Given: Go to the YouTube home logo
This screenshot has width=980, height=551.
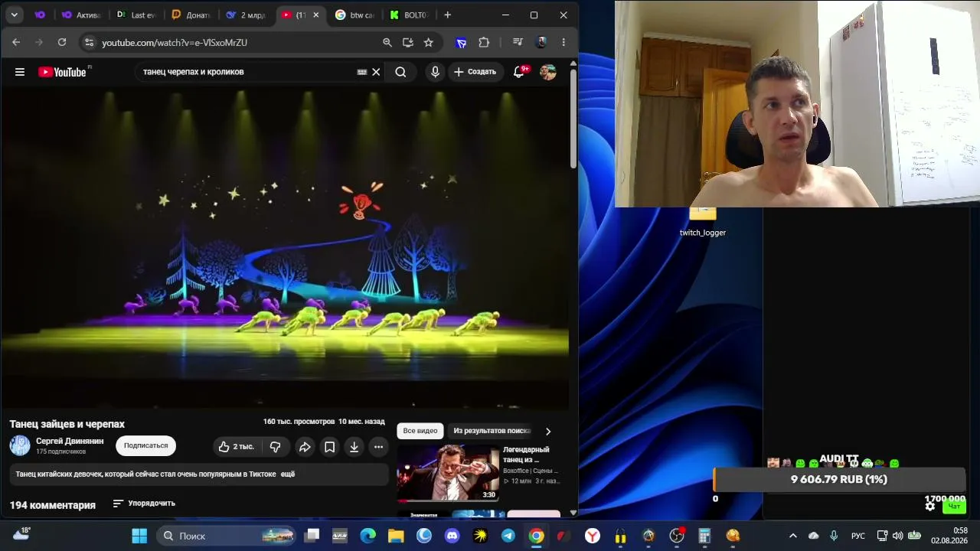Looking at the screenshot, I should click(x=63, y=72).
